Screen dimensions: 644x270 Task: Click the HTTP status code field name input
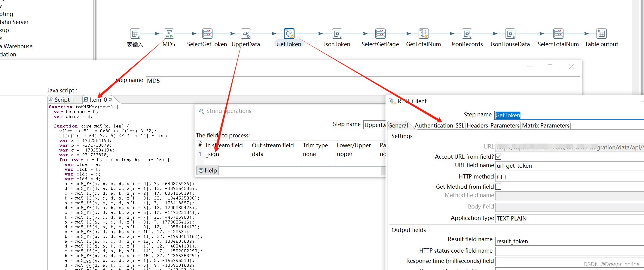point(569,251)
